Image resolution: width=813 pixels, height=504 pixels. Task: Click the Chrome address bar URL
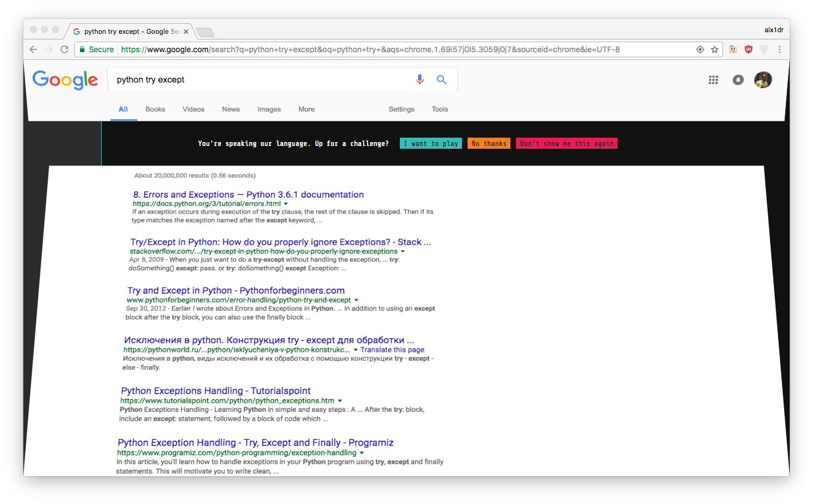(370, 49)
